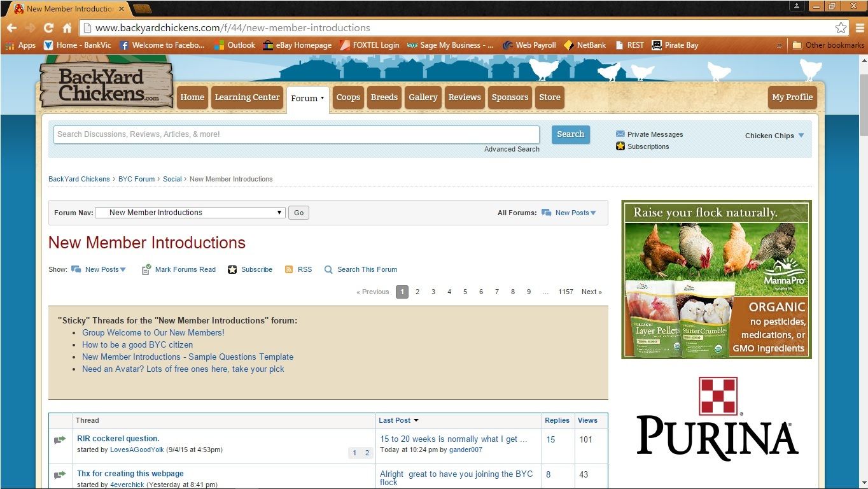Open the Forum Nav dropdown list

(x=190, y=213)
